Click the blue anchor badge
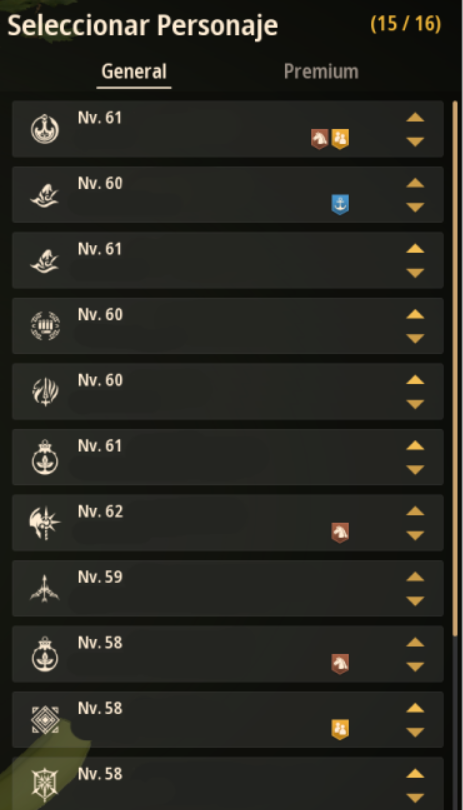The width and height of the screenshot is (463, 810). coord(340,205)
